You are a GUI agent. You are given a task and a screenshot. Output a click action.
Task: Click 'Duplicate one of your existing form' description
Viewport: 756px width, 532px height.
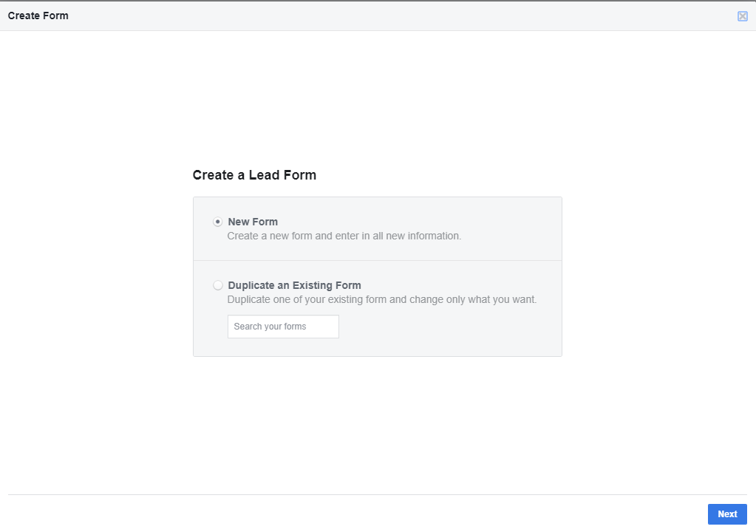pyautogui.click(x=382, y=300)
